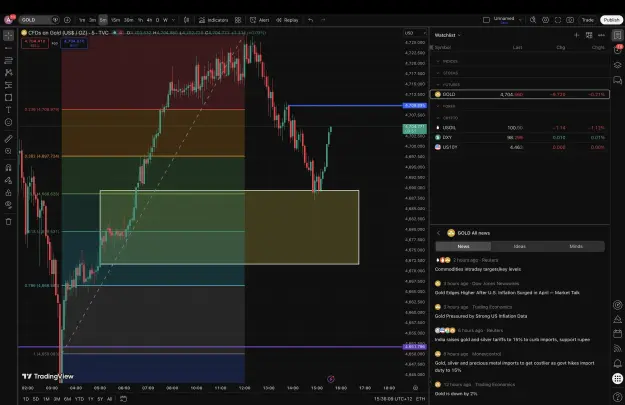Open 'Gold Pressured by Strong US Inflation Data' article

[481, 316]
